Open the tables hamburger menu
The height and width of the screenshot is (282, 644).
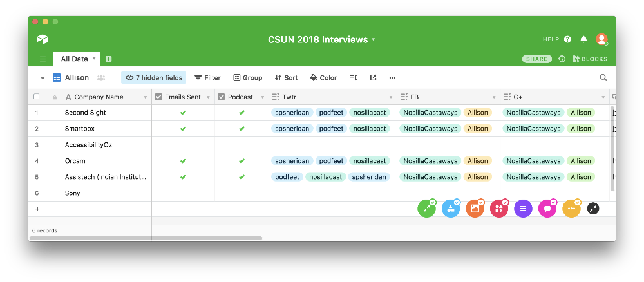(43, 59)
